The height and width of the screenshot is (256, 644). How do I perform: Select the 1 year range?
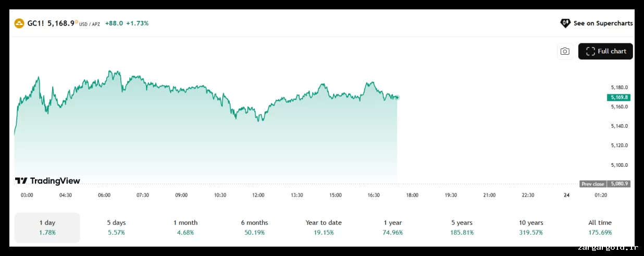click(392, 227)
